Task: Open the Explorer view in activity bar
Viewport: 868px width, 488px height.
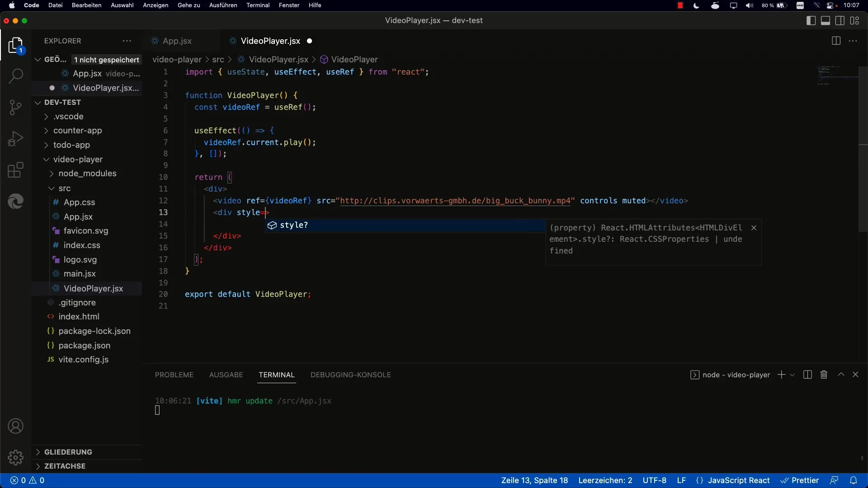Action: (x=15, y=46)
